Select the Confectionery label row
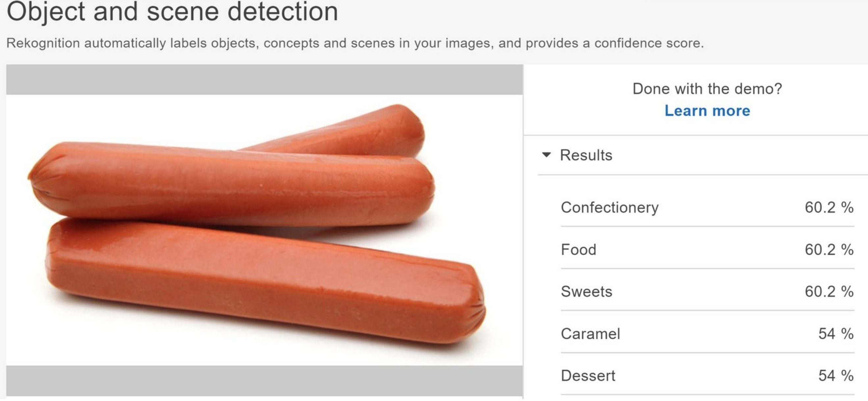Image resolution: width=868 pixels, height=401 pixels. [707, 207]
